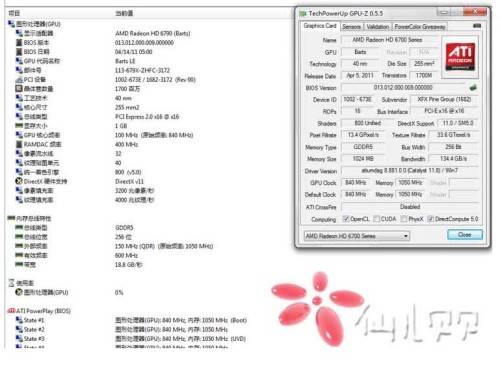Viewport: 500px width, 369px height.
Task: Click the green BIOS save chip icon
Action: point(473,88)
